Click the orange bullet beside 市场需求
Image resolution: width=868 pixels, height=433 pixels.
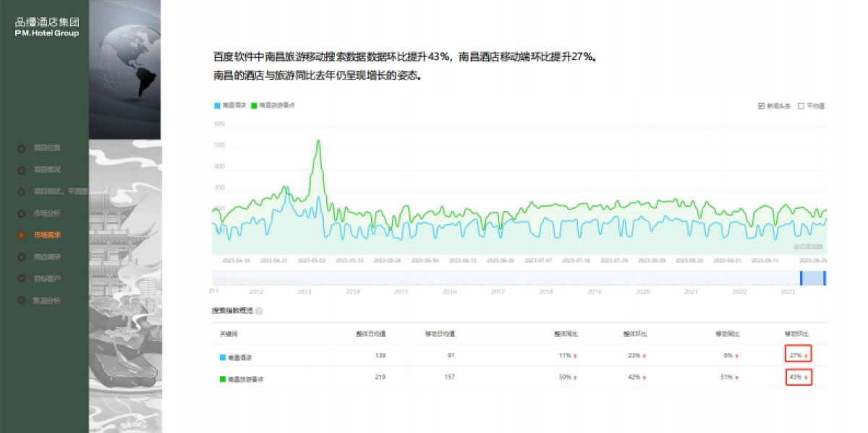(x=22, y=235)
